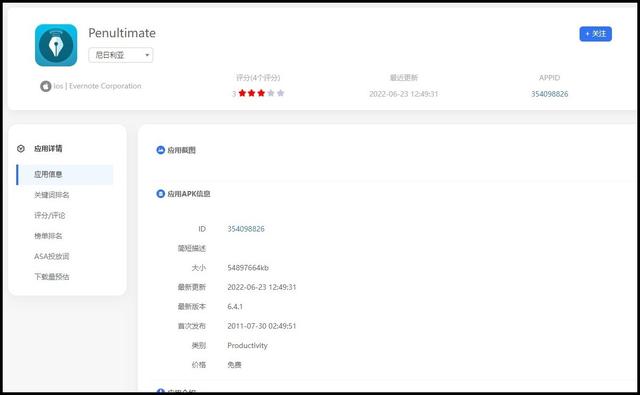Click the Evernote Corporation developer text
Viewport: 640px width, 395px height.
105,86
